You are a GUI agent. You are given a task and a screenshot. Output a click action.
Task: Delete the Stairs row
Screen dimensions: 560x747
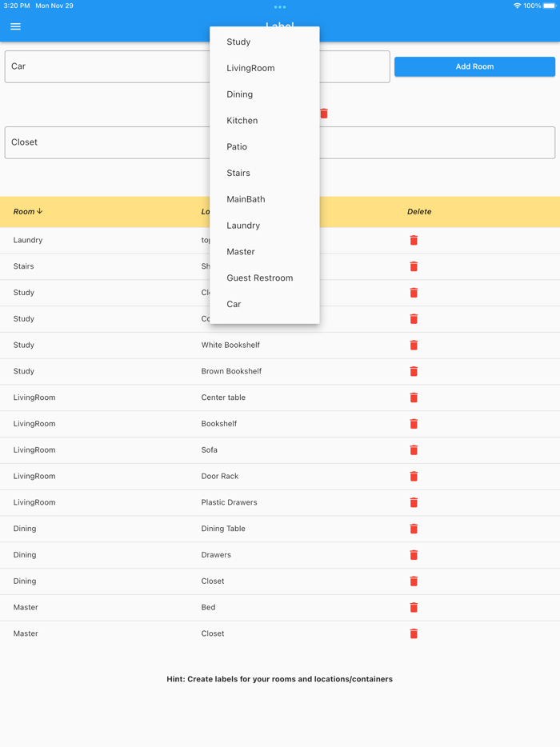414,266
